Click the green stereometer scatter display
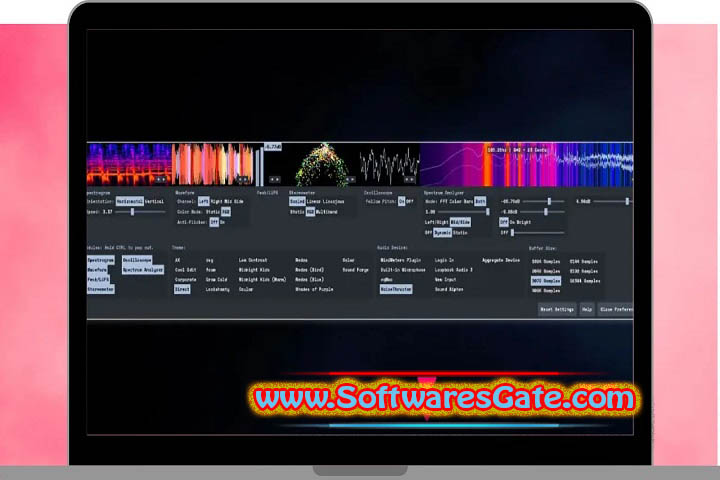Viewport: 720px width, 480px height. click(x=321, y=164)
